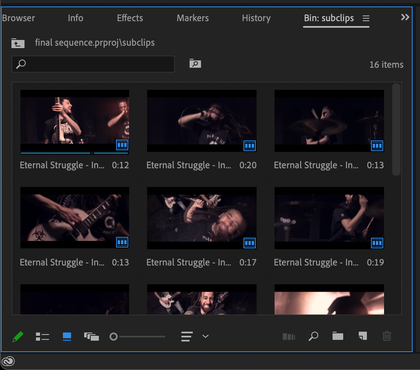Switch the bin to List View
420x370 pixels.
tap(42, 337)
